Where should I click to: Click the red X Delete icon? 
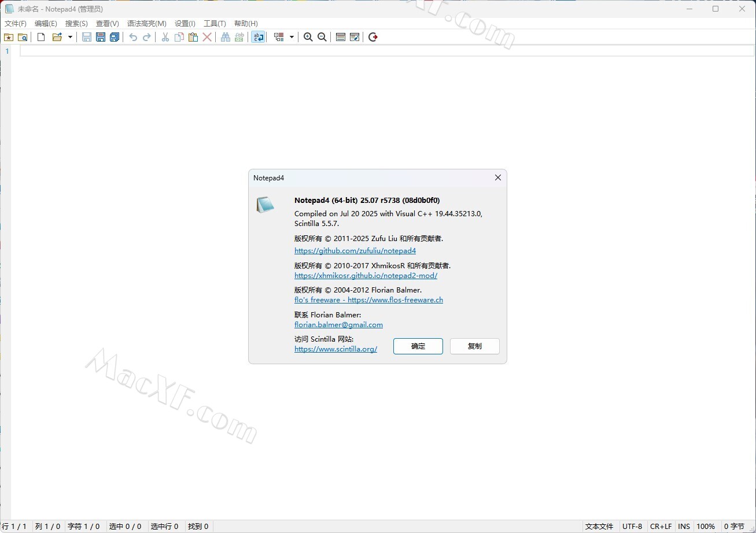(207, 37)
